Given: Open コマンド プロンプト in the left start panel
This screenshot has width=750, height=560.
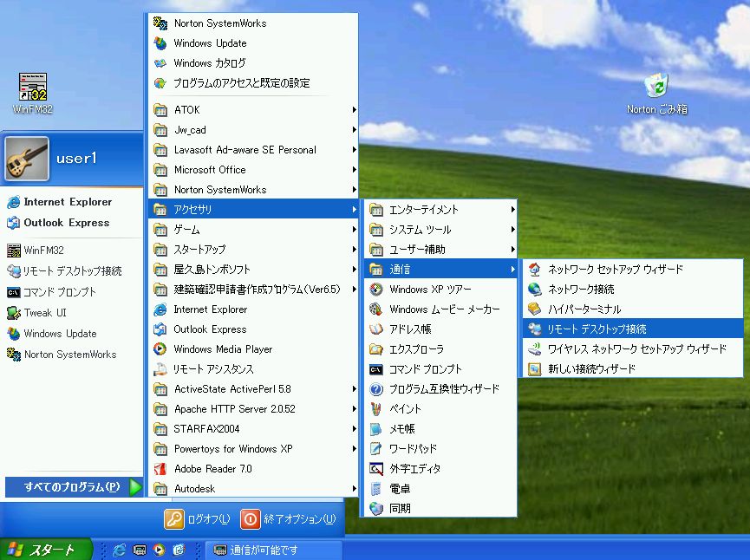Looking at the screenshot, I should (x=59, y=292).
